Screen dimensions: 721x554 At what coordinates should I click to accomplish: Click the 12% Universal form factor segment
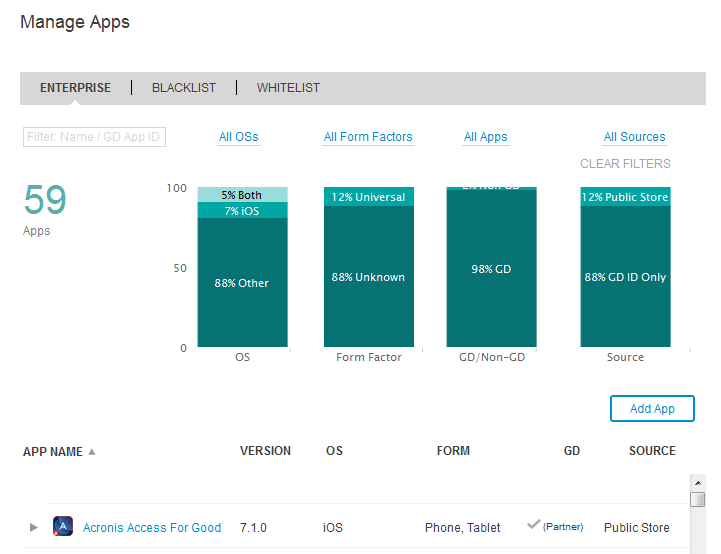coord(369,197)
